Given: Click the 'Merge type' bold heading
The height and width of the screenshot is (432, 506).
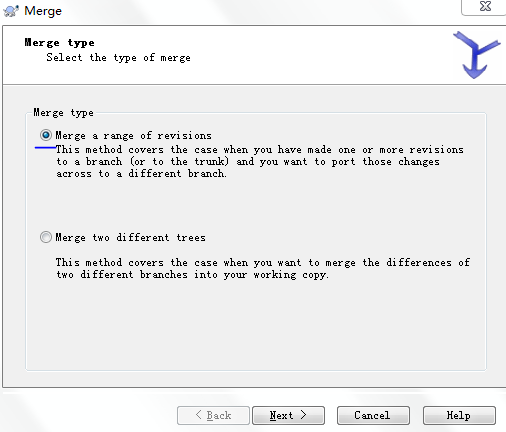Looking at the screenshot, I should point(59,43).
